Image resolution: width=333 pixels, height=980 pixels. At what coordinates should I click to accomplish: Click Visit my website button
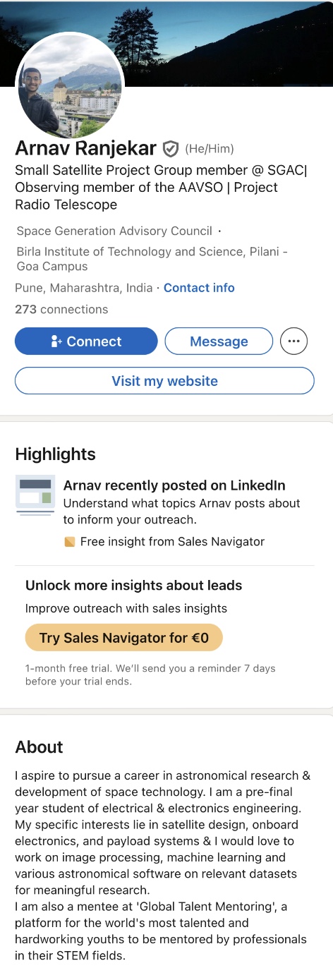click(164, 381)
